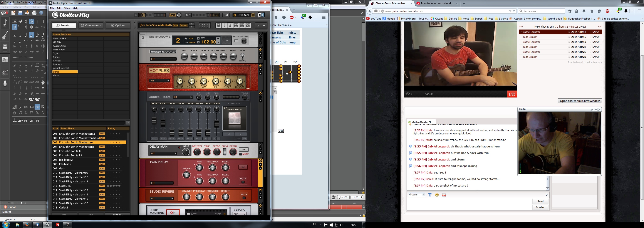Toggle the Gate button
The image size is (644, 228).
173,15
